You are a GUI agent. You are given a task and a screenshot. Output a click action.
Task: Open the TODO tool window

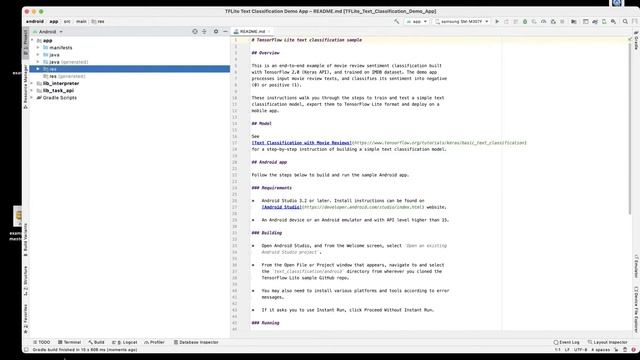pyautogui.click(x=42, y=342)
